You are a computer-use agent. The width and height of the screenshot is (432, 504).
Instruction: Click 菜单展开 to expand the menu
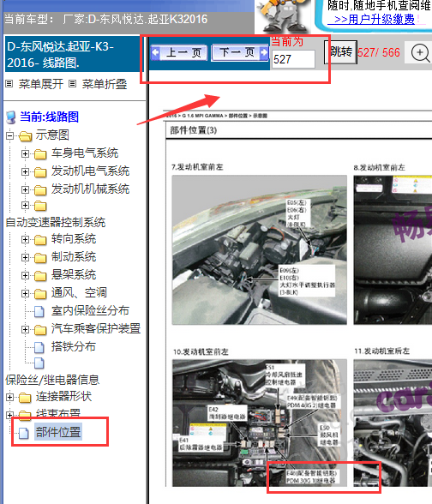[x=41, y=84]
